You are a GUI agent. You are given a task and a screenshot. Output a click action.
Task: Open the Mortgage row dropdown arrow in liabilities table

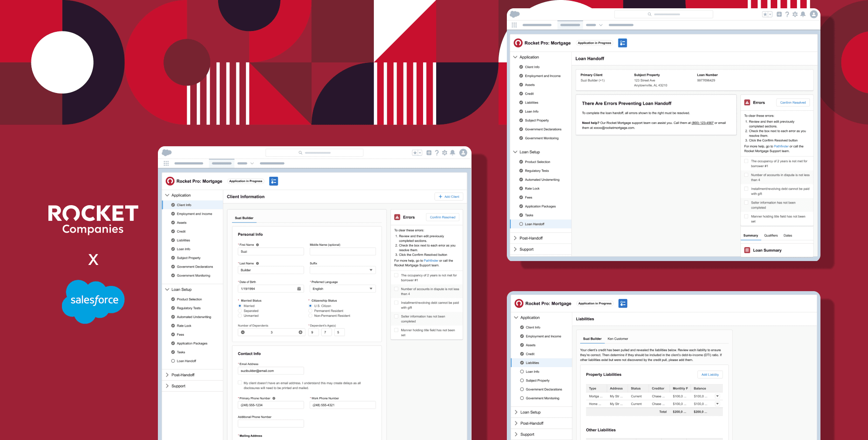(717, 396)
